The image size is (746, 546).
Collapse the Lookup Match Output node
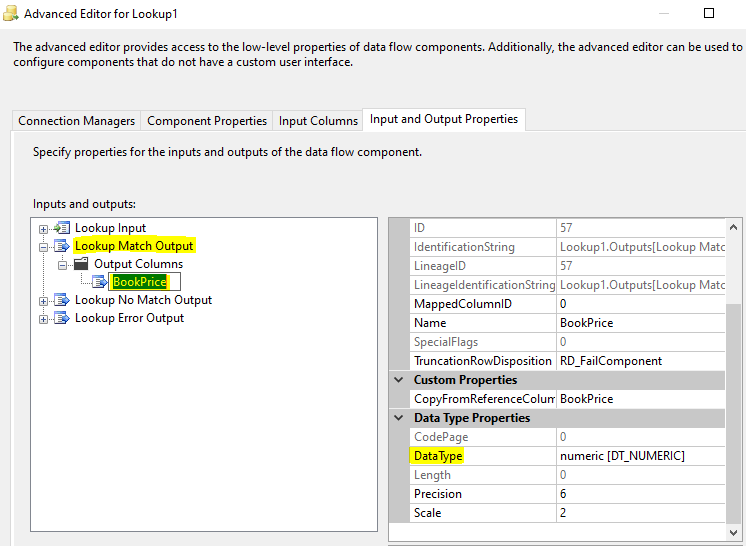(x=43, y=247)
